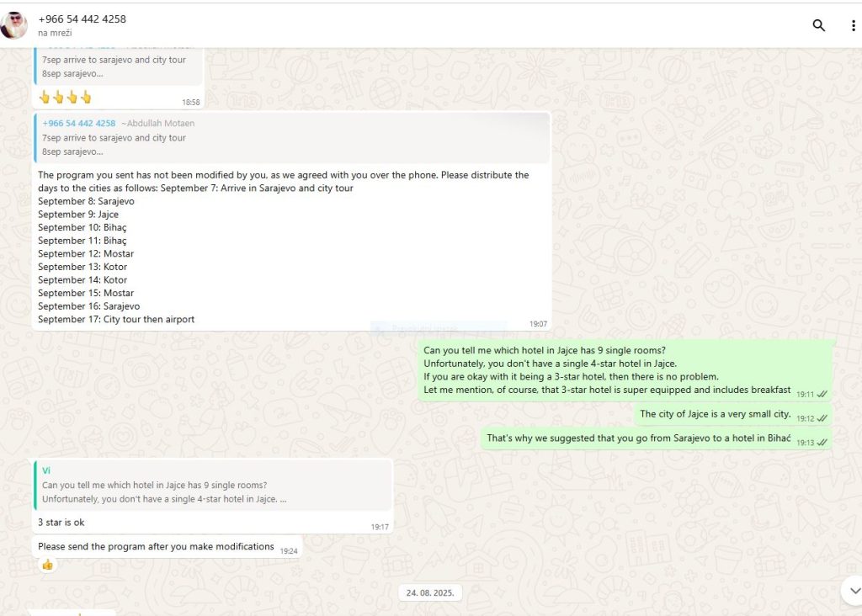
Task: Jump to latest messages with down chevron
Action: point(854,591)
